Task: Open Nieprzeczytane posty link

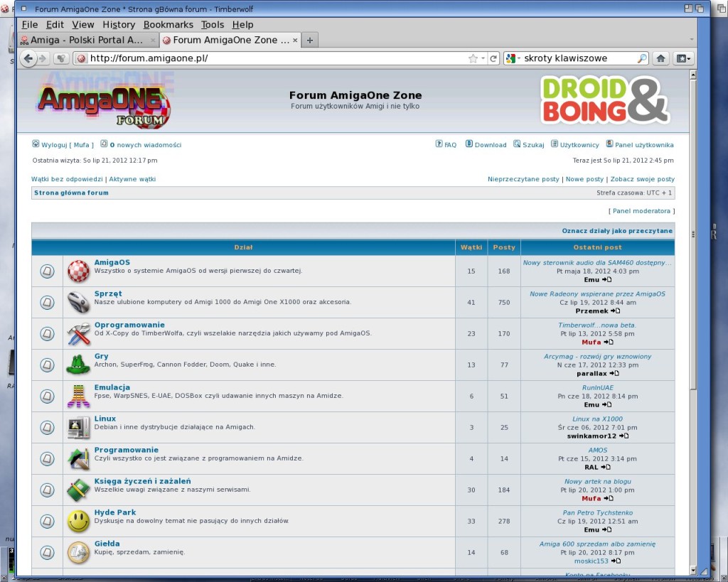Action: (x=523, y=179)
